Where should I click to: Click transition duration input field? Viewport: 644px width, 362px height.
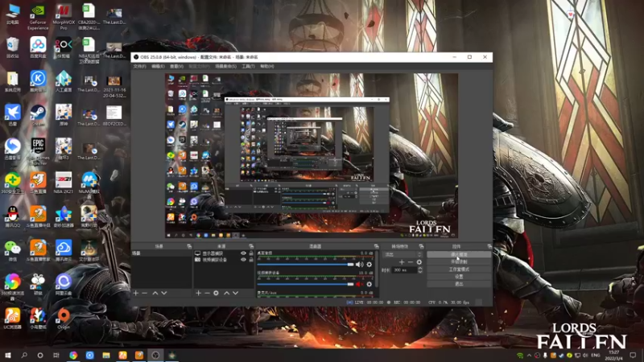point(404,270)
